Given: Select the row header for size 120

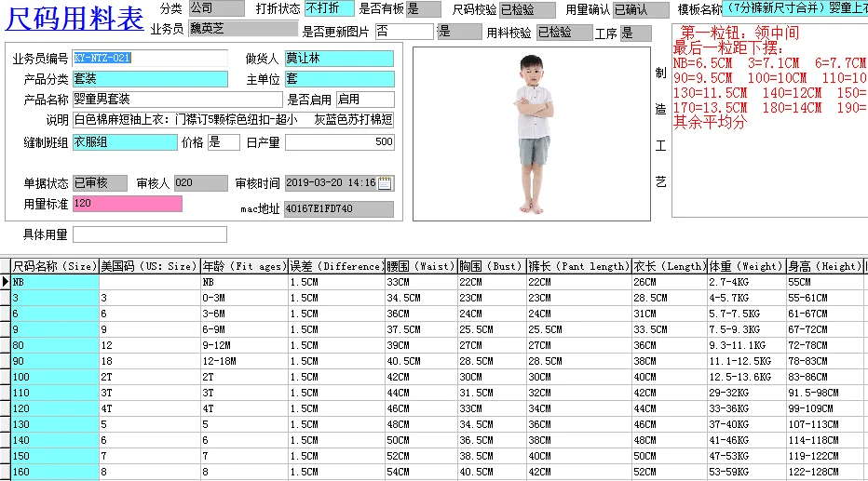Looking at the screenshot, I should click(5, 408).
